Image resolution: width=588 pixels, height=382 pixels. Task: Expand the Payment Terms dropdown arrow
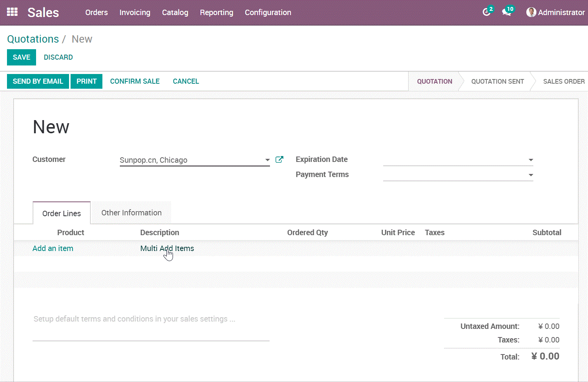tap(531, 175)
